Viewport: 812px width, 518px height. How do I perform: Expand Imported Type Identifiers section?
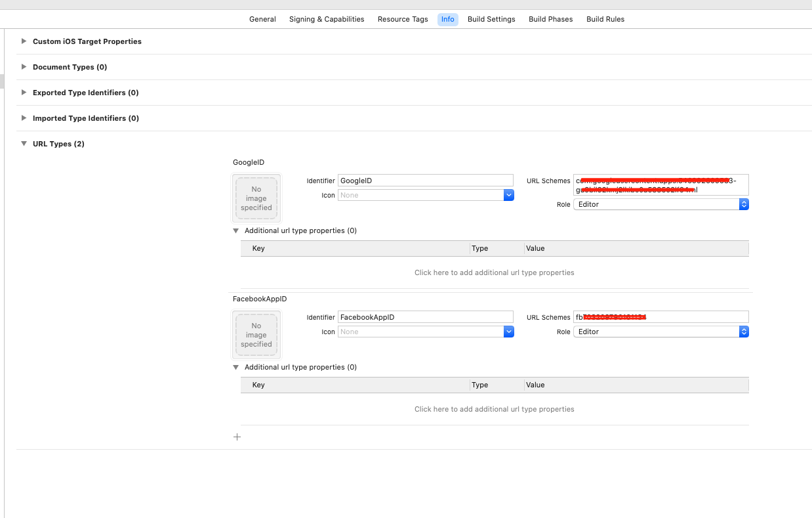pos(24,118)
